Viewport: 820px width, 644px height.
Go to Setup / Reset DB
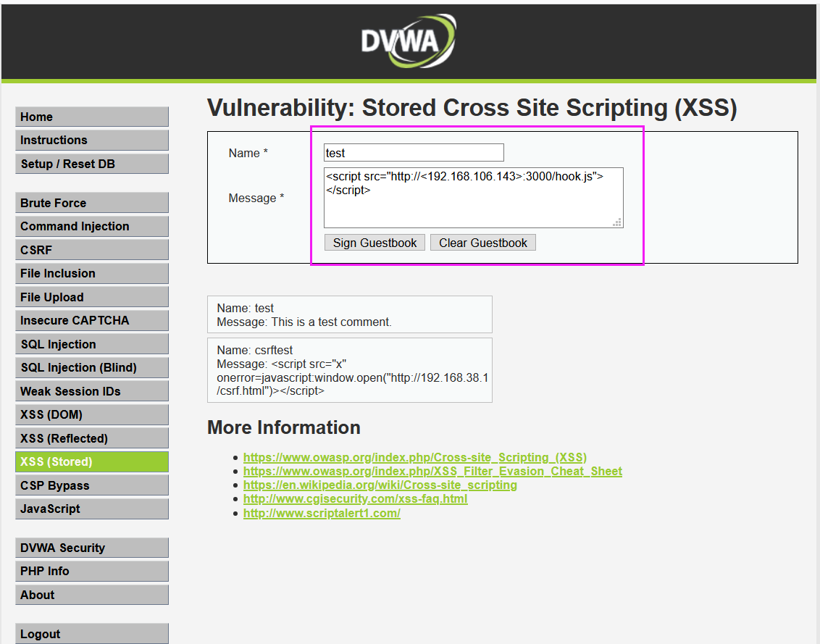tap(92, 164)
